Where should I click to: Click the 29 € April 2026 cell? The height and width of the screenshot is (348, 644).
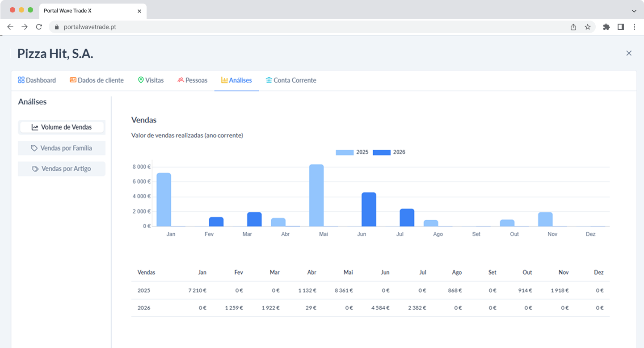(311, 308)
